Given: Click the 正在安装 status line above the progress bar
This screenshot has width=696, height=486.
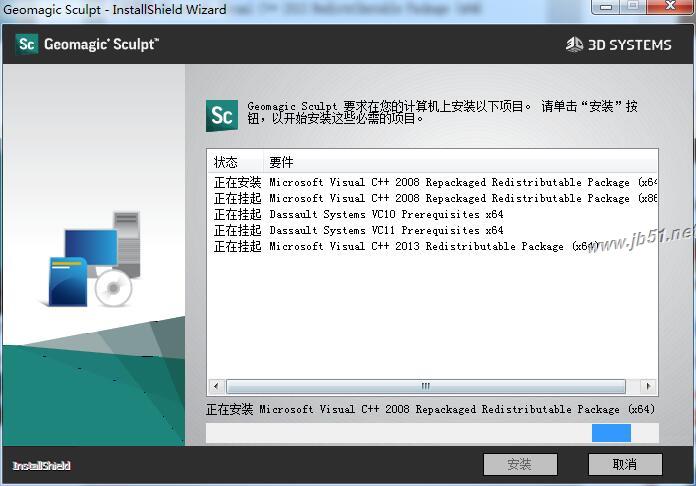Looking at the screenshot, I should [431, 409].
